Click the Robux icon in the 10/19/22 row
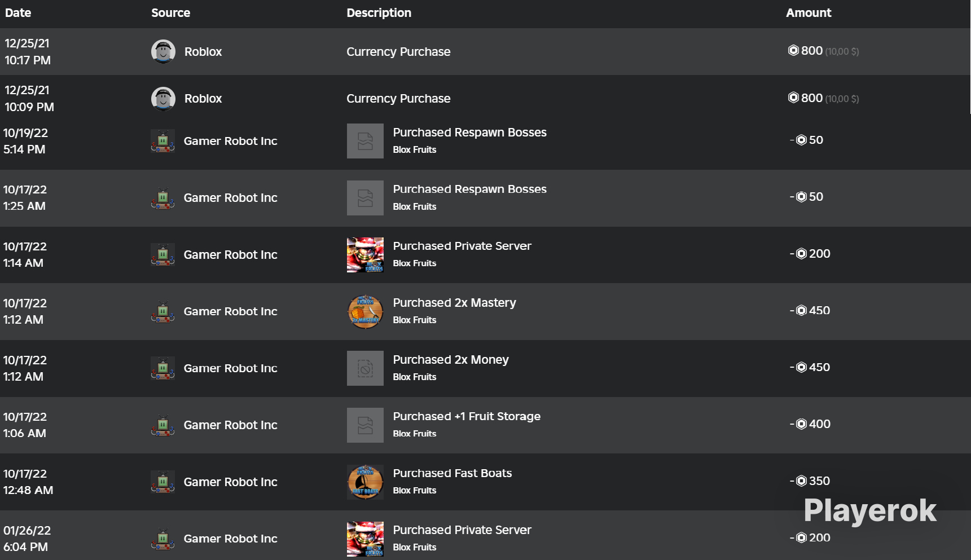This screenshot has width=971, height=560. coord(801,140)
